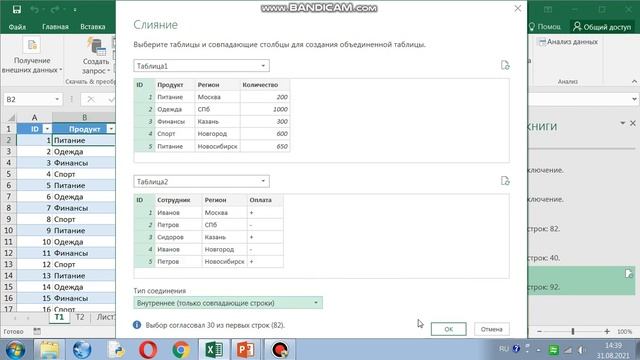Click the cancel formula X icon
This screenshot has width=640, height=360.
[91, 99]
